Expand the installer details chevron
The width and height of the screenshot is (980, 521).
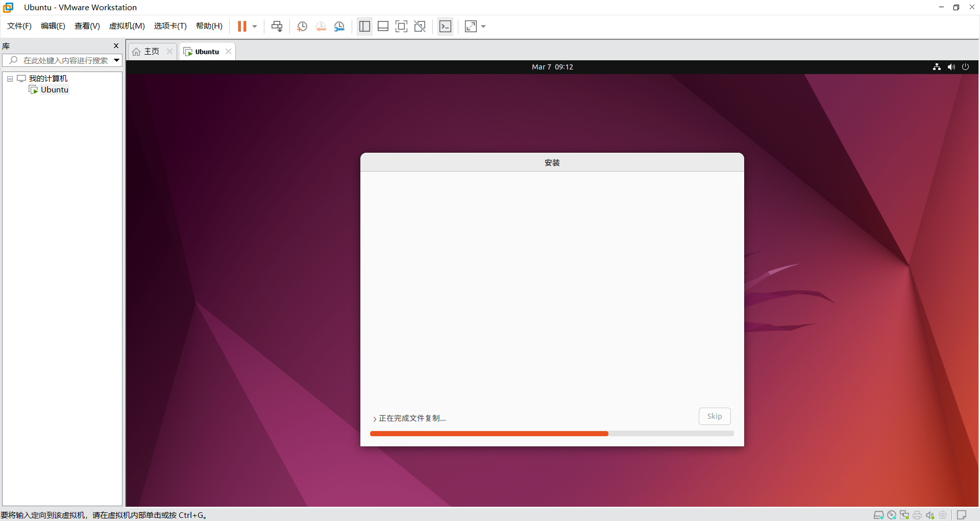pyautogui.click(x=375, y=419)
